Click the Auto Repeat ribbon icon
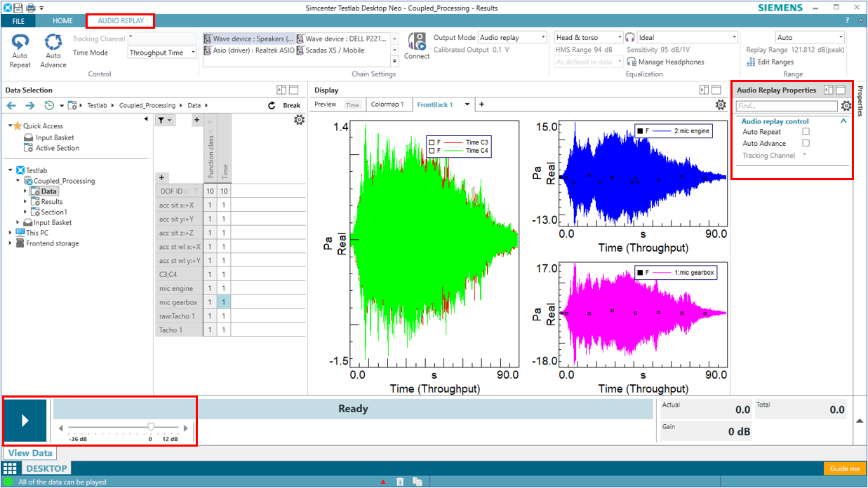Screen dimensions: 868x488 [x=20, y=43]
